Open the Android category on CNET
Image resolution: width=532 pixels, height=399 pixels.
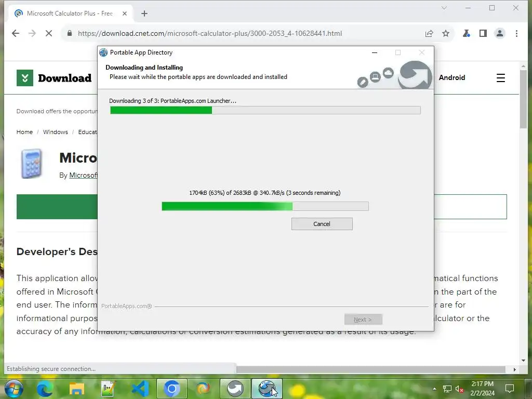(x=451, y=78)
